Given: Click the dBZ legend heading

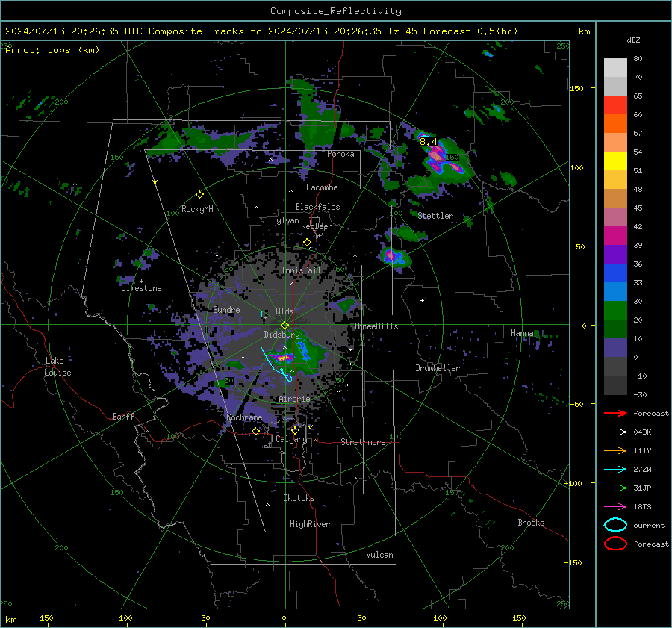Looking at the screenshot, I should coord(633,40).
